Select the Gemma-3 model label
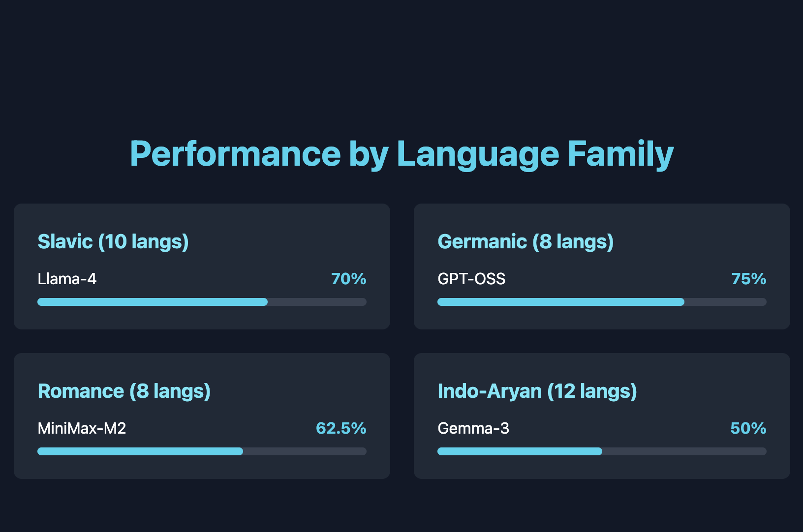The image size is (803, 532). click(x=473, y=428)
